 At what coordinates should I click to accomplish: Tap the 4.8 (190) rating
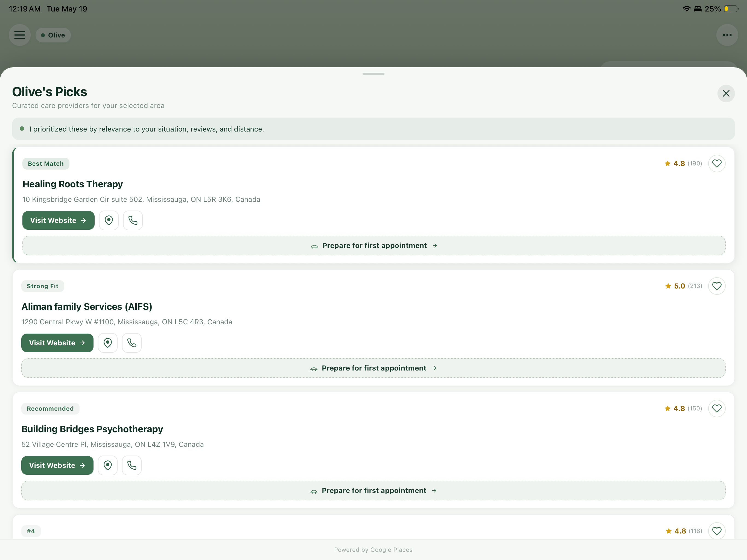point(683,164)
